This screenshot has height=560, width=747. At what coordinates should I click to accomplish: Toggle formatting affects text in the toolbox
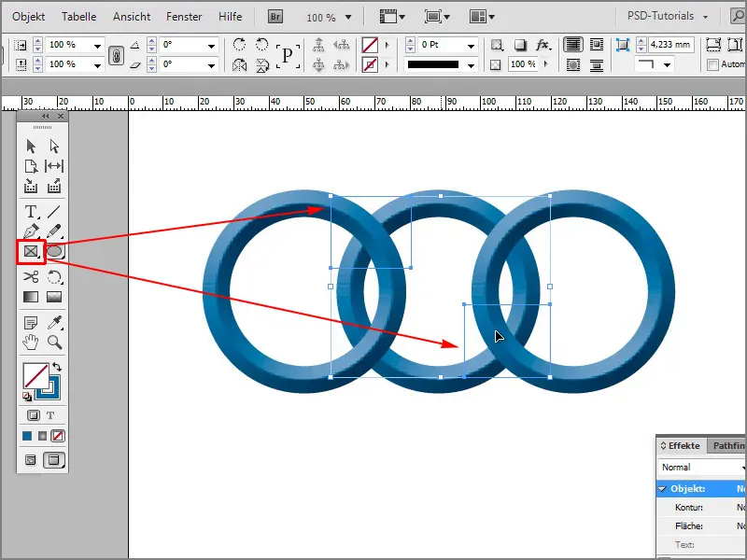[51, 414]
